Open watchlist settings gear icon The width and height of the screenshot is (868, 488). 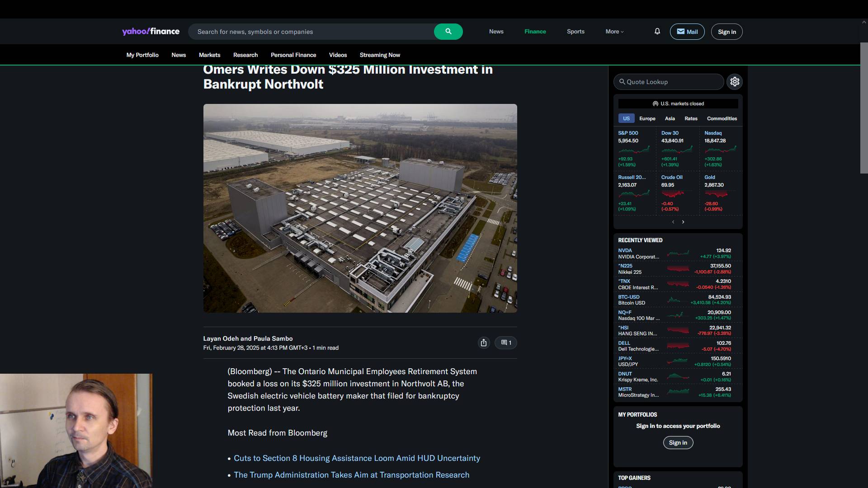(x=735, y=82)
